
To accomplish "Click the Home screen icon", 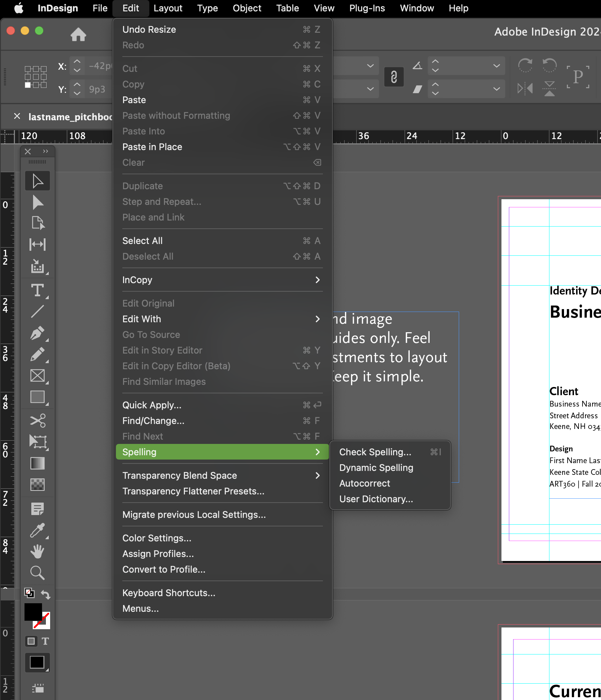I will 78,35.
